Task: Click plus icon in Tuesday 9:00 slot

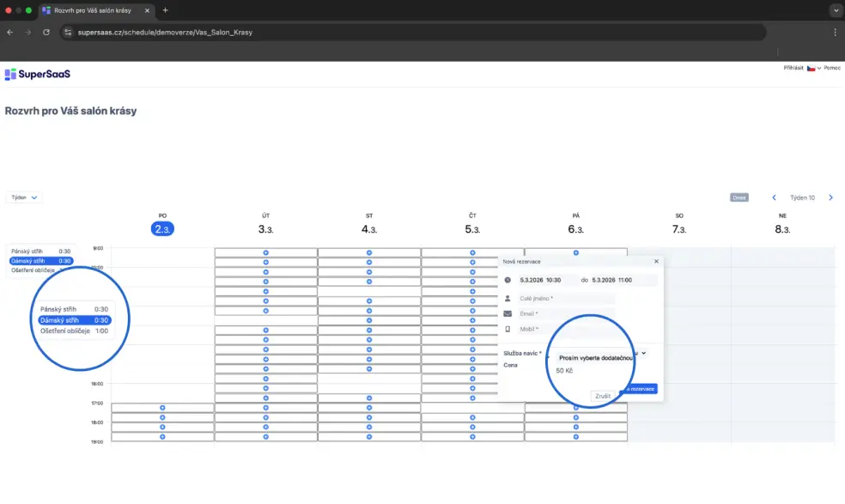Action: pos(265,252)
